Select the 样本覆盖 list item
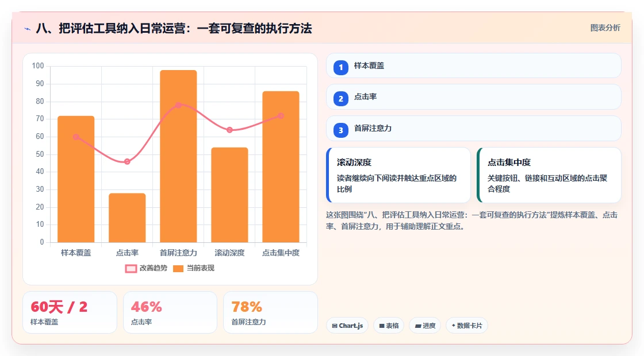The height and width of the screenshot is (356, 644). point(474,65)
